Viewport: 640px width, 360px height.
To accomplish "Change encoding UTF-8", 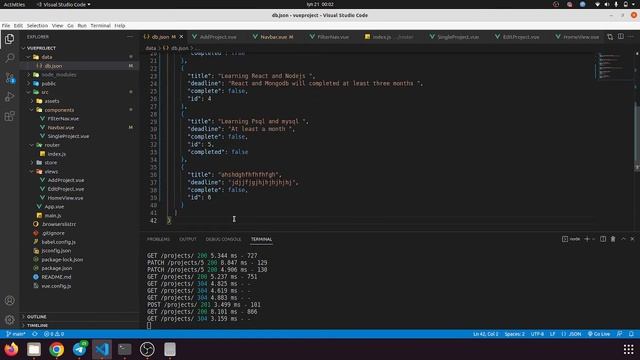I will [537, 334].
